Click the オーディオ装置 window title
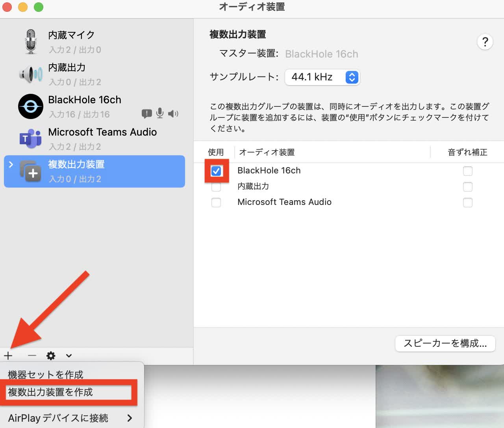This screenshot has width=504, height=428. (252, 7)
